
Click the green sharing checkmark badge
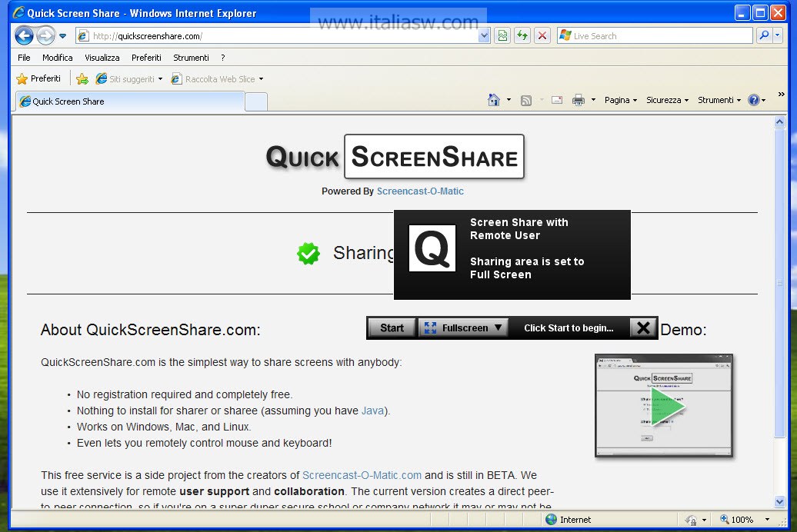point(308,253)
